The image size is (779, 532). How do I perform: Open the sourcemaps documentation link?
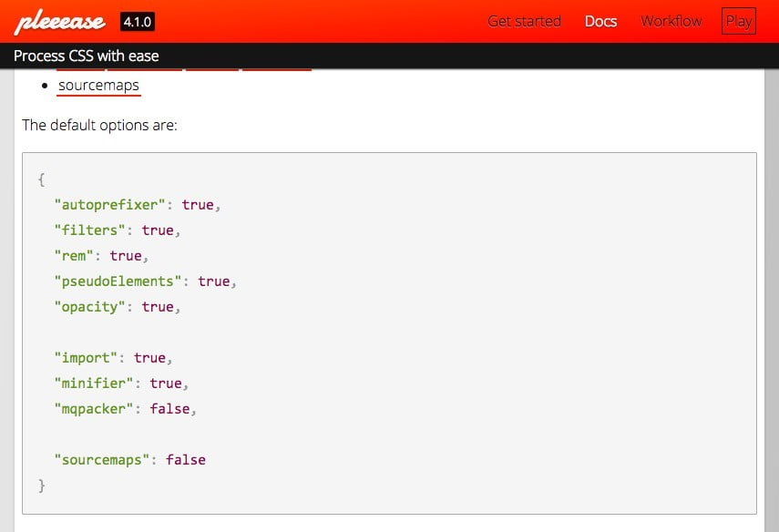(98, 85)
